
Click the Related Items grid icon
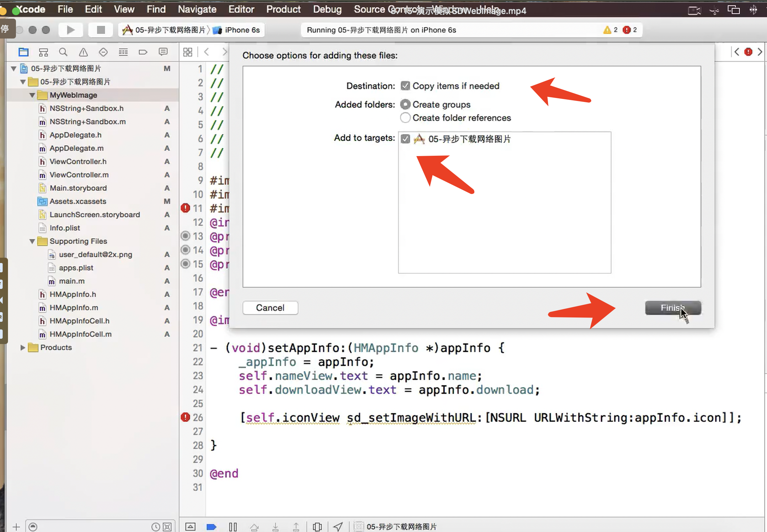pos(188,52)
